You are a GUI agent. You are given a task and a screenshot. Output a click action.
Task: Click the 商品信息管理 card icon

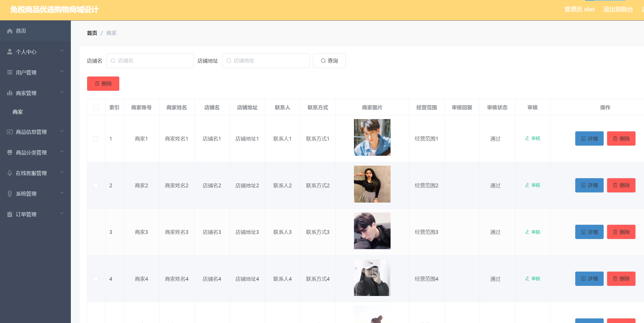pyautogui.click(x=10, y=132)
